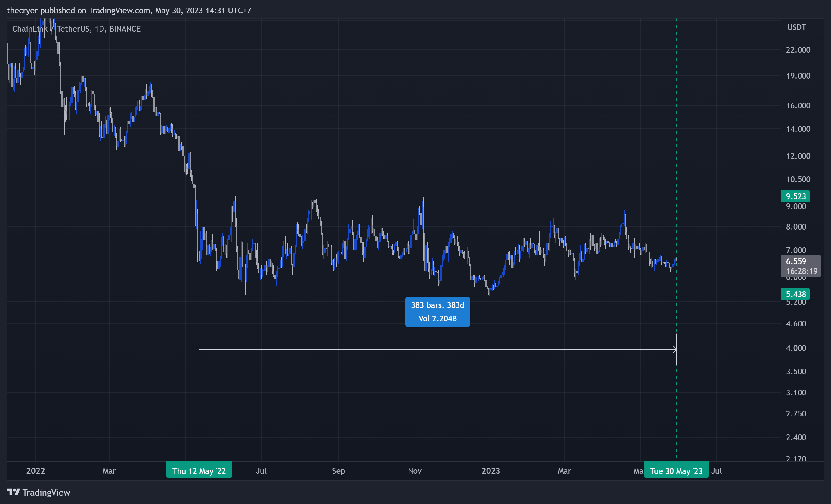Click the 2023 time axis label
The image size is (831, 504).
tap(491, 471)
